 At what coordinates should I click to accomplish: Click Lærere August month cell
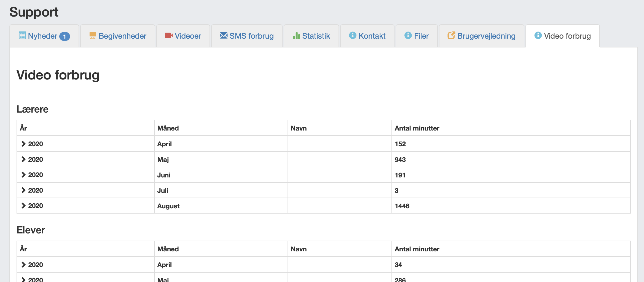[x=221, y=206]
